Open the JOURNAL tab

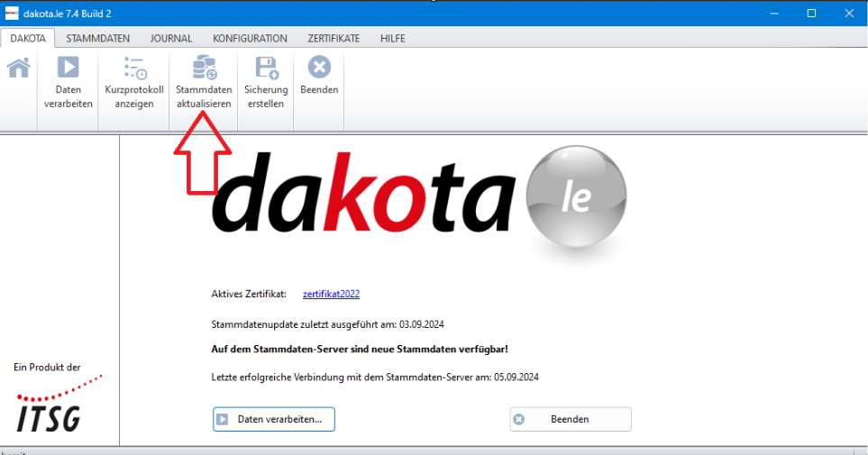point(171,38)
